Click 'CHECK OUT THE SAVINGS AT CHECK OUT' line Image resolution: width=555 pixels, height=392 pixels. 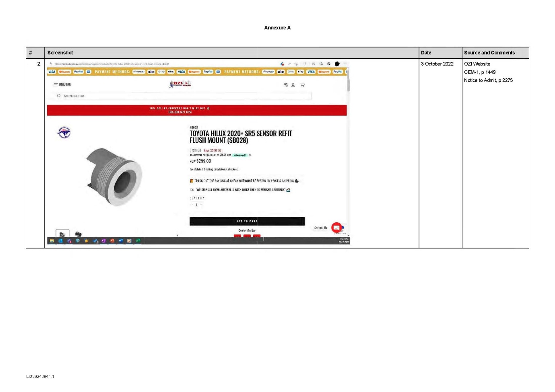tap(244, 181)
